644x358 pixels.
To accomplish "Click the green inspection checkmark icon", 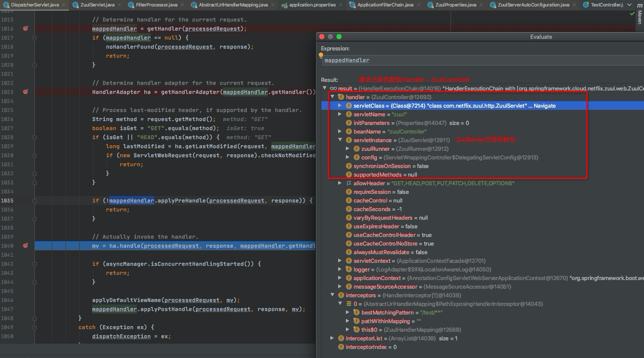I will tap(632, 14).
